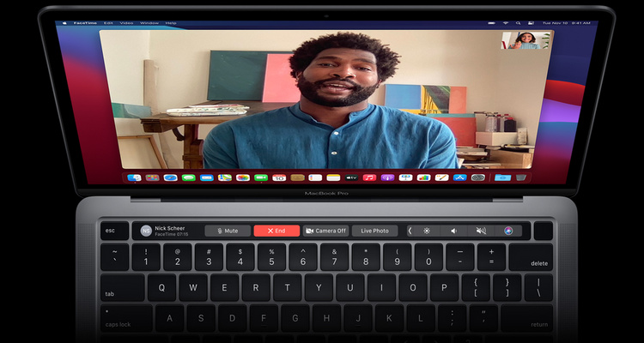The height and width of the screenshot is (343, 644).
Task: End the FaceTime call
Action: (x=276, y=231)
